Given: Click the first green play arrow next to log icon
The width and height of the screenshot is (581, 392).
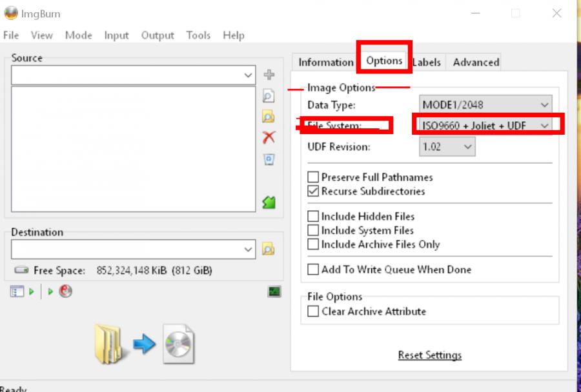Looking at the screenshot, I should coord(32,291).
